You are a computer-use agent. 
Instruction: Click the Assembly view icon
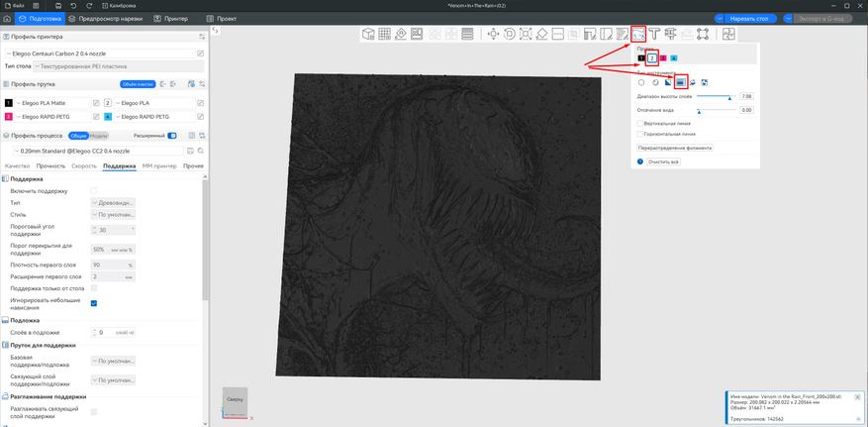pos(728,35)
